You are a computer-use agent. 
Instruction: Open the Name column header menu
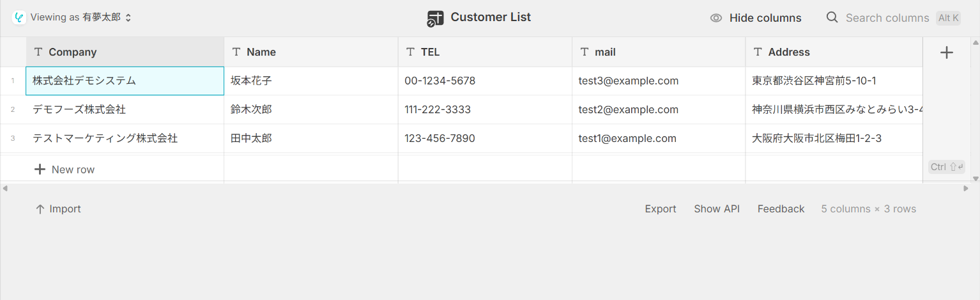(310, 52)
